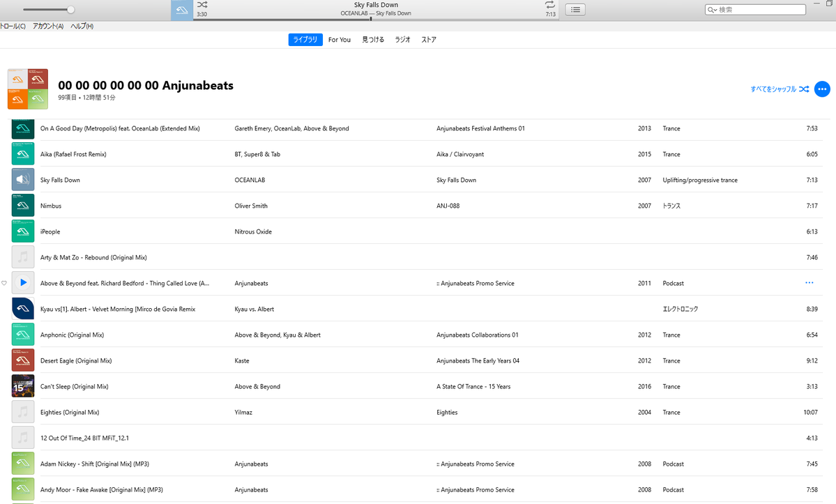Toggle repeat in the now-playing display
The height and width of the screenshot is (504, 836).
coord(549,5)
